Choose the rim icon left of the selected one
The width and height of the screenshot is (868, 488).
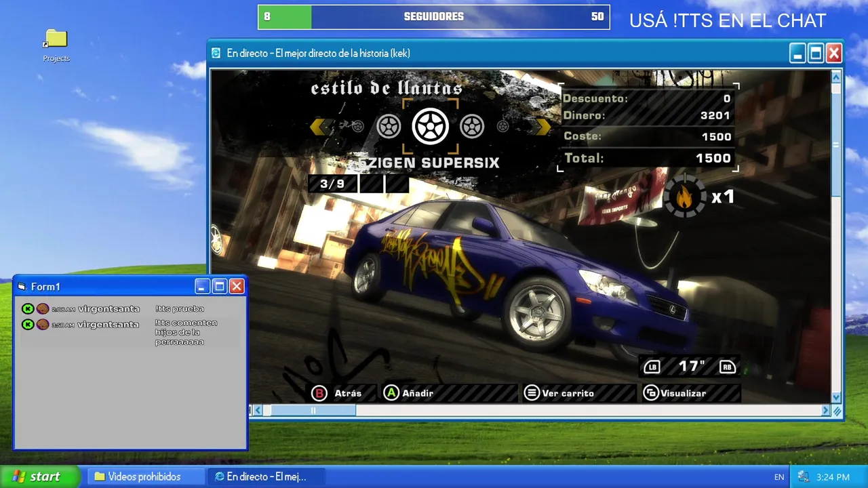(x=389, y=126)
